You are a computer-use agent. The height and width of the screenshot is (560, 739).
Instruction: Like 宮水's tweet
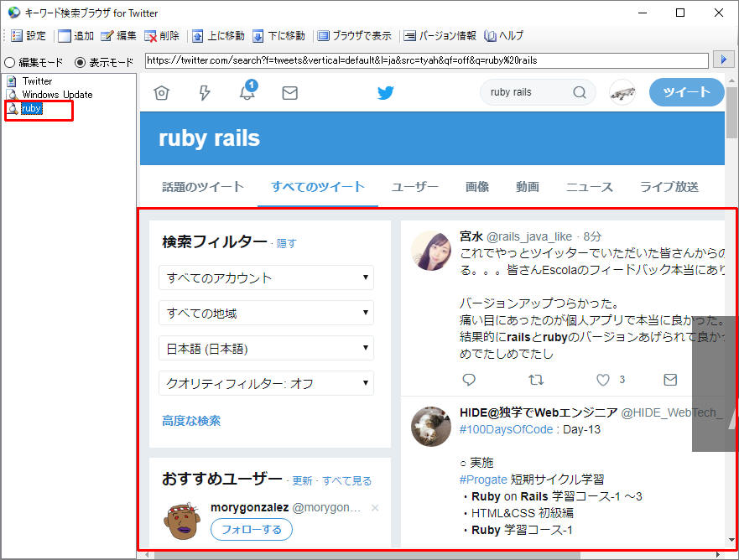tap(603, 380)
